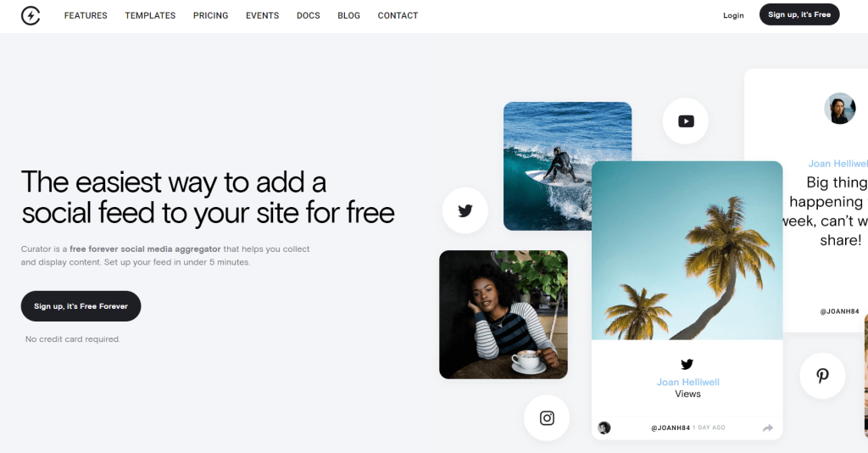Click 'Sign up, it's Free Forever' button
The height and width of the screenshot is (453, 868).
[x=81, y=306]
